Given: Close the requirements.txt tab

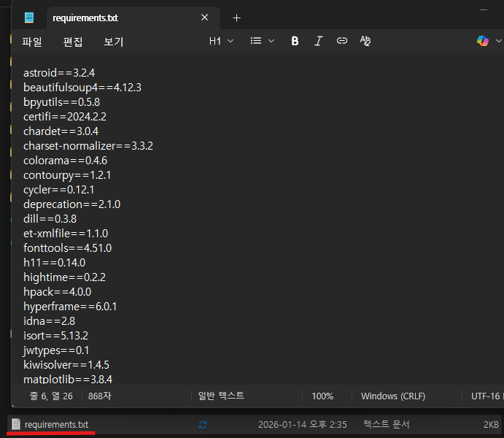Looking at the screenshot, I should [x=204, y=18].
